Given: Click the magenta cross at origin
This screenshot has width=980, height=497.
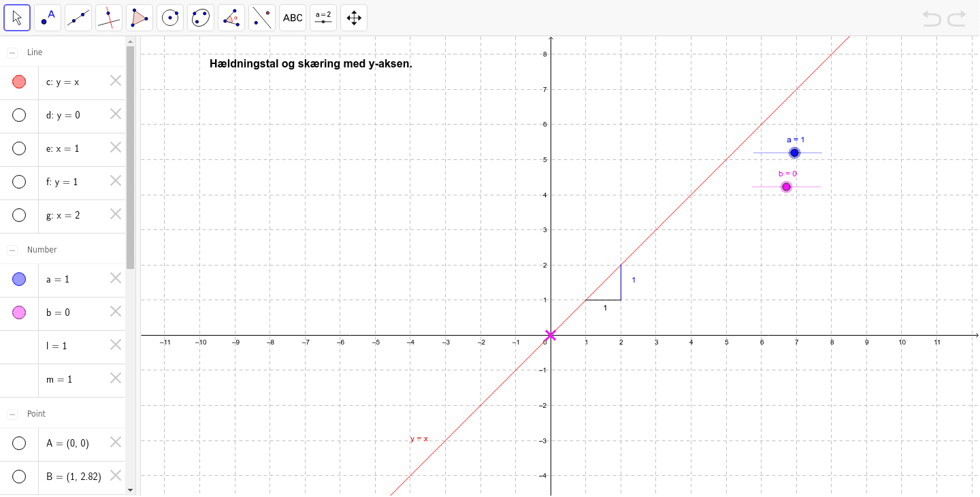Looking at the screenshot, I should (x=551, y=335).
